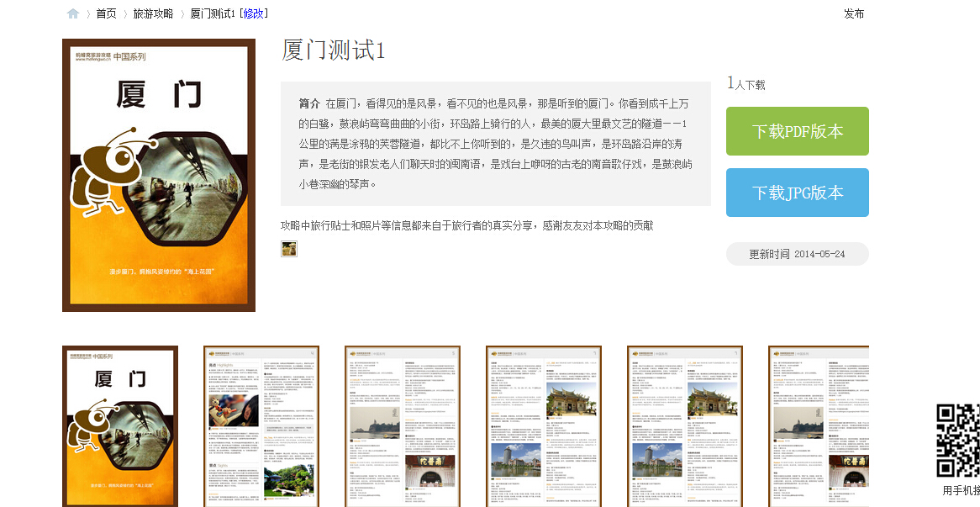Image resolution: width=980 pixels, height=507 pixels.
Task: Open the second page thumbnail showing Highlights
Action: point(261,426)
